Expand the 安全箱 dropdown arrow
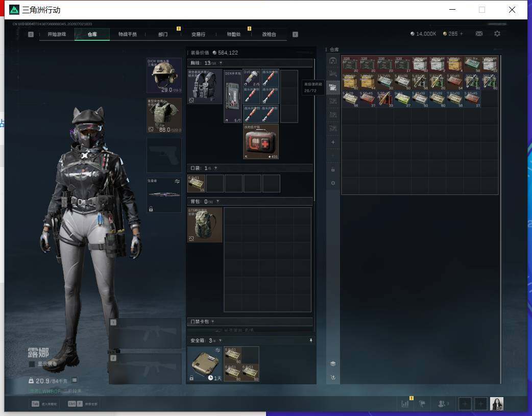532x416 pixels. (221, 340)
